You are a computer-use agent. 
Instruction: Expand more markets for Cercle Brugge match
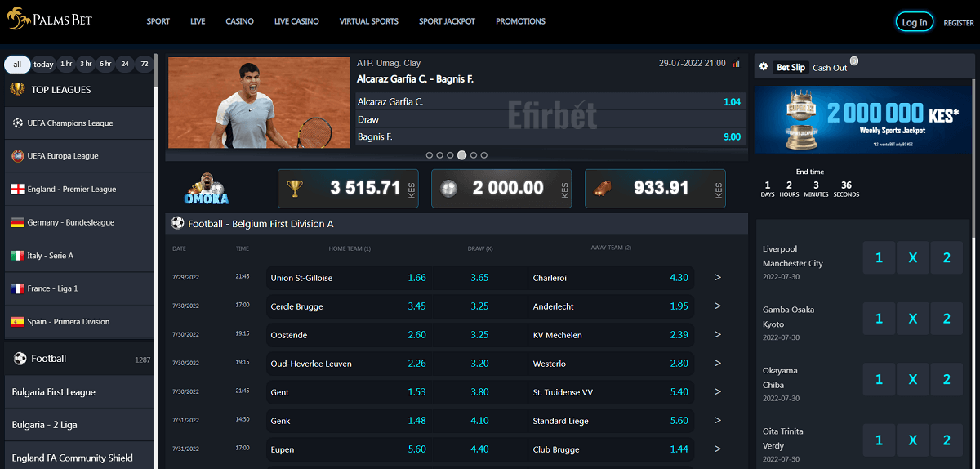click(718, 306)
